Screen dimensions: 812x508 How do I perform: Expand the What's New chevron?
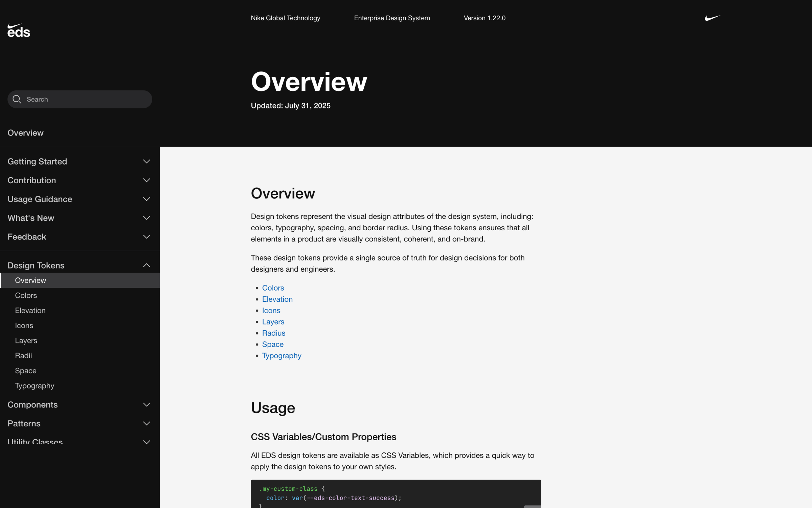coord(146,218)
